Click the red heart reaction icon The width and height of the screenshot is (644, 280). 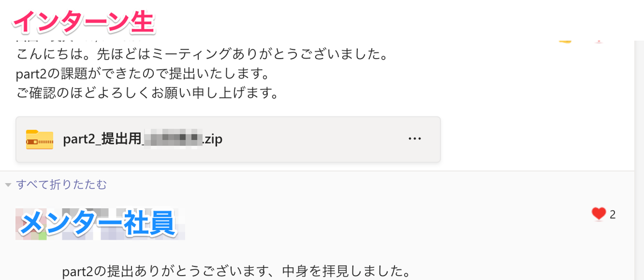[x=598, y=214]
